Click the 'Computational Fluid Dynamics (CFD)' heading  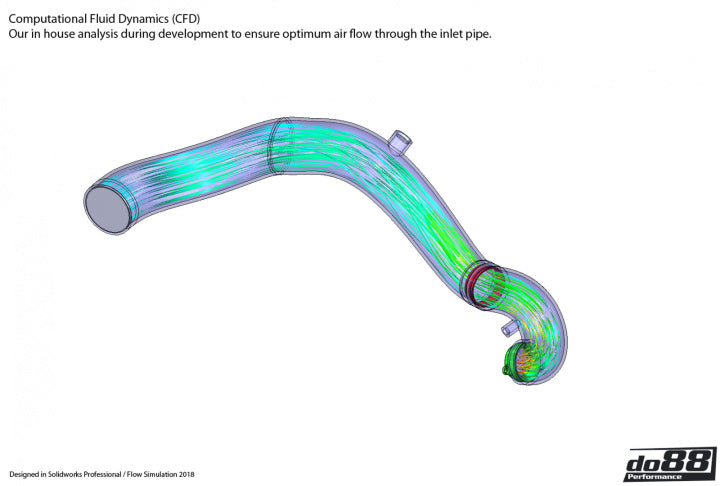[x=104, y=19]
